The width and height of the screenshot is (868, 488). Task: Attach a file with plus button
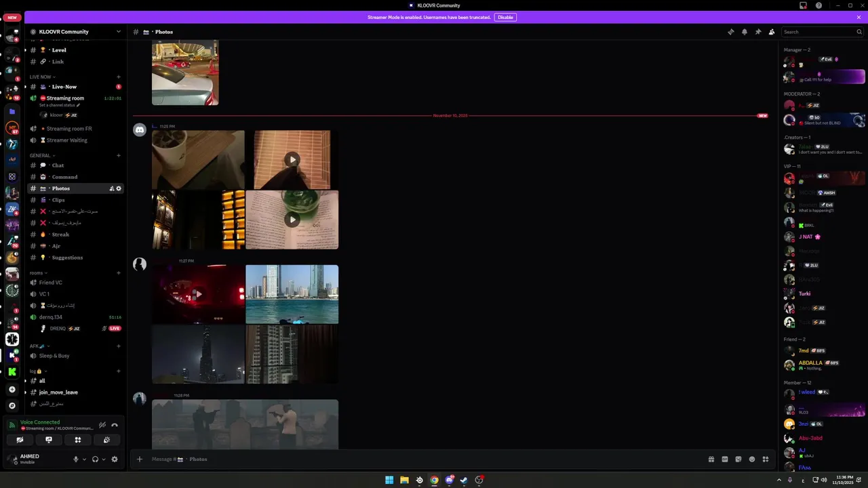click(140, 459)
